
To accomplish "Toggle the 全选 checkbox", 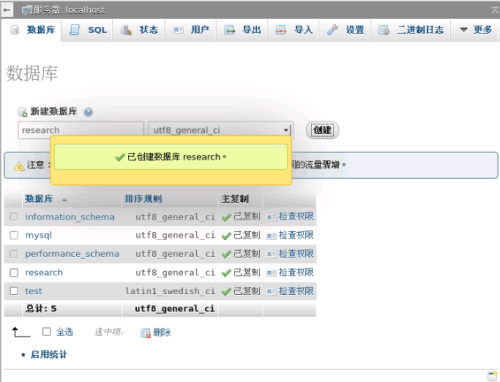I will pyautogui.click(x=46, y=332).
